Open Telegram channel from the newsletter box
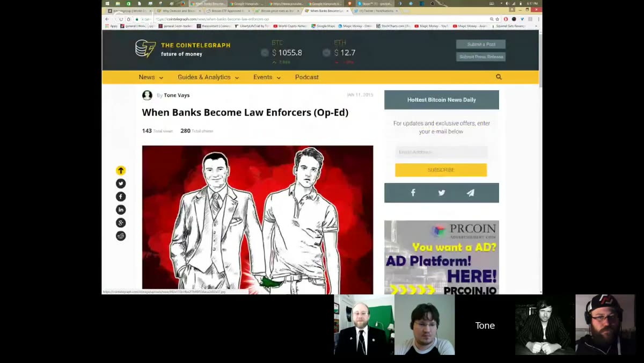The height and width of the screenshot is (363, 644). click(x=470, y=193)
